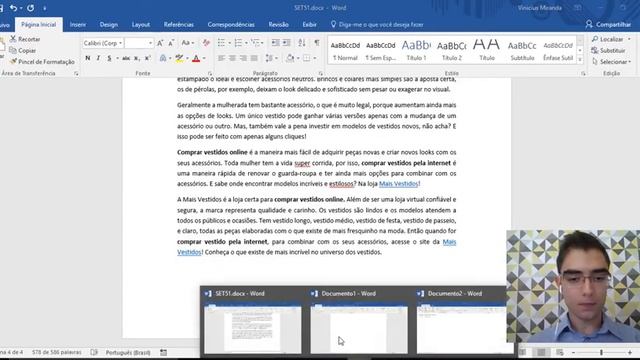Apply strikethrough (abc) formatting
This screenshot has width=640, height=360.
pos(126,58)
